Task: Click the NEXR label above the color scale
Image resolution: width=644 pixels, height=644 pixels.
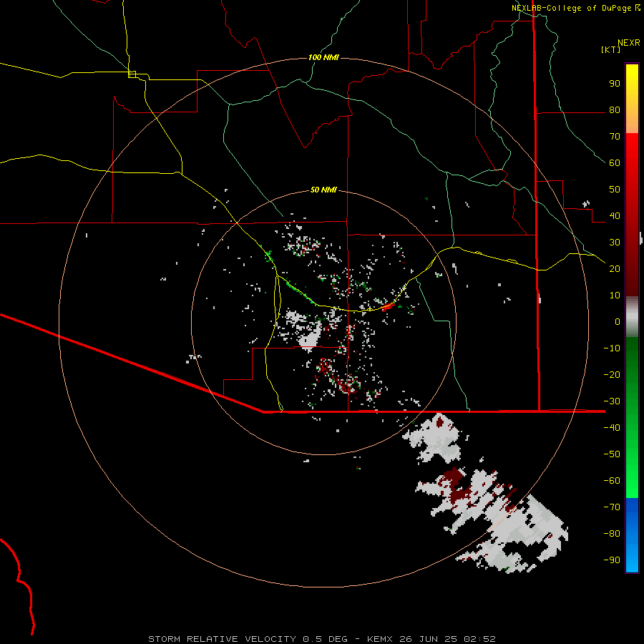Action: [629, 43]
